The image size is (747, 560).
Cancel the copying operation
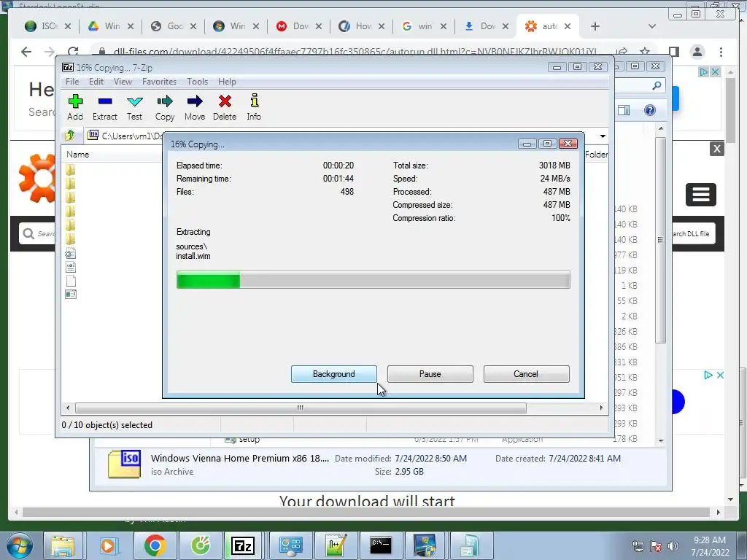527,374
